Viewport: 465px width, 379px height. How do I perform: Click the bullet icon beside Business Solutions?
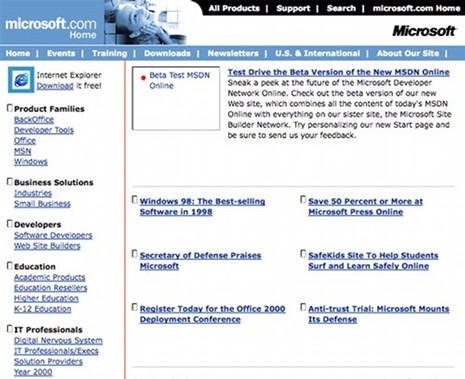10,182
